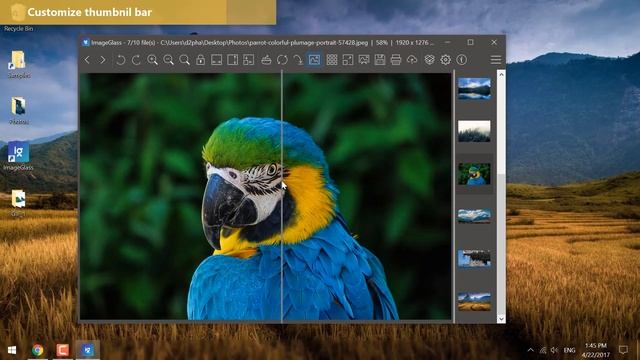Select the golden field mountain thumbnail
Viewport: 640px width, 360px height.
[474, 302]
